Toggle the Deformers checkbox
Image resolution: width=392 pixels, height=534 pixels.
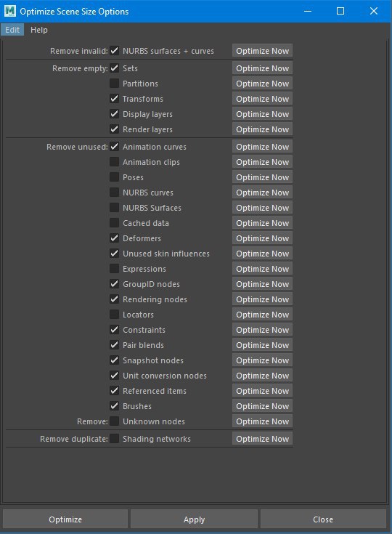115,238
